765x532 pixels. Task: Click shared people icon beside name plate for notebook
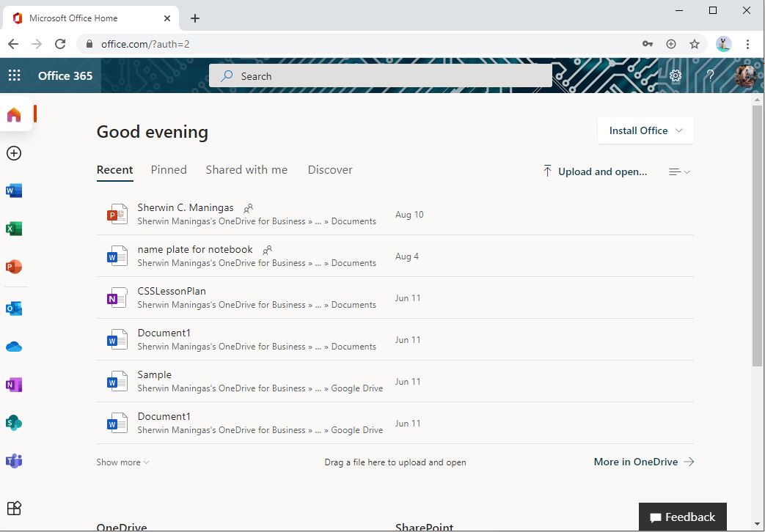[268, 251]
